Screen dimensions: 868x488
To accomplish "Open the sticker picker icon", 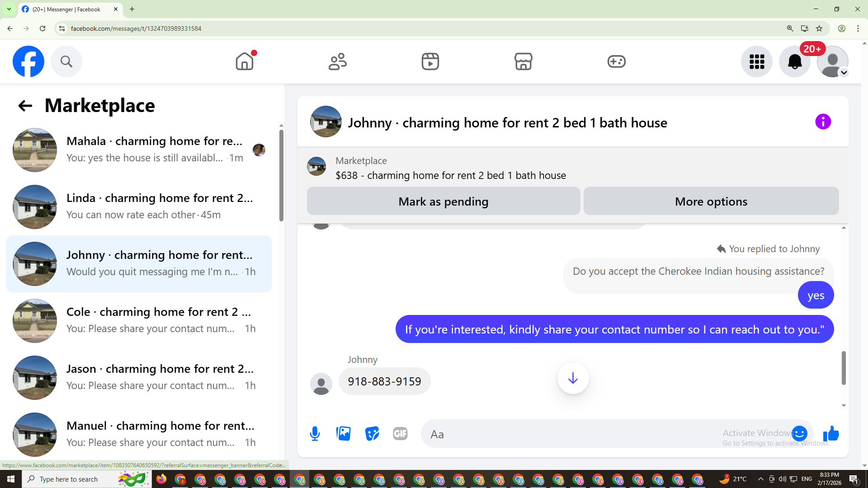I will click(372, 434).
